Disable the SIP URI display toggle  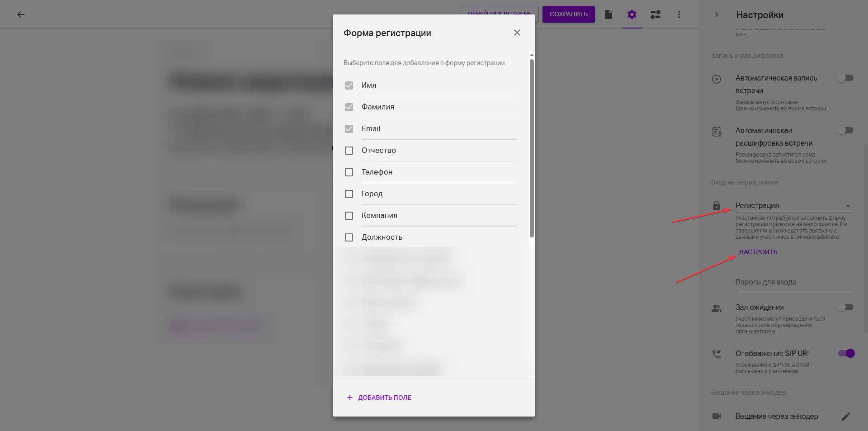(846, 353)
